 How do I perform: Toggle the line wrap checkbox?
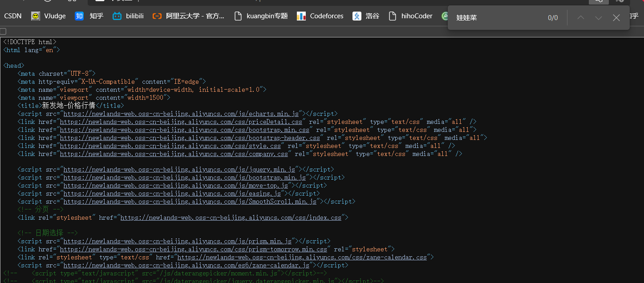(3, 31)
